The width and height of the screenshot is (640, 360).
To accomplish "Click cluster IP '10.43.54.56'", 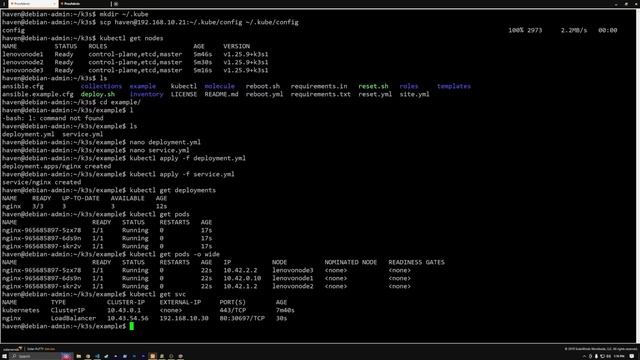I will 128,318.
